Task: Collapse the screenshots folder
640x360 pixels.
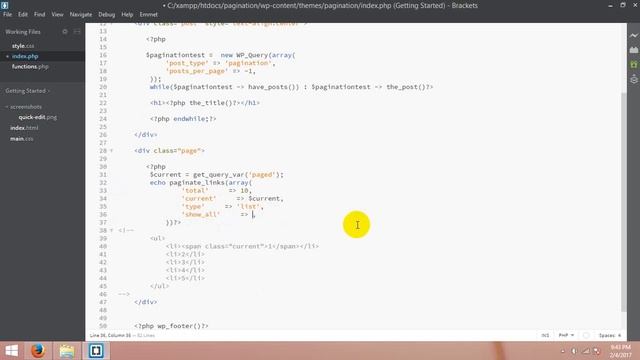Action: pos(24,107)
